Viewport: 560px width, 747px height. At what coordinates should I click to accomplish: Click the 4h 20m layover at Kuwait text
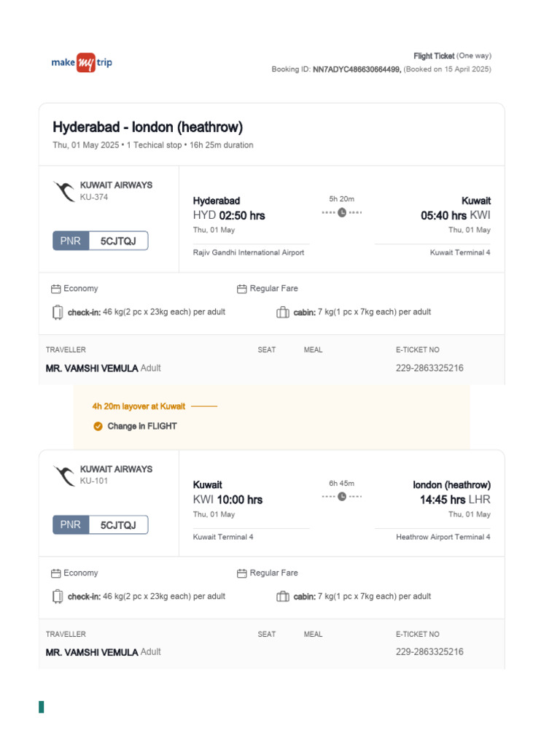pos(139,406)
